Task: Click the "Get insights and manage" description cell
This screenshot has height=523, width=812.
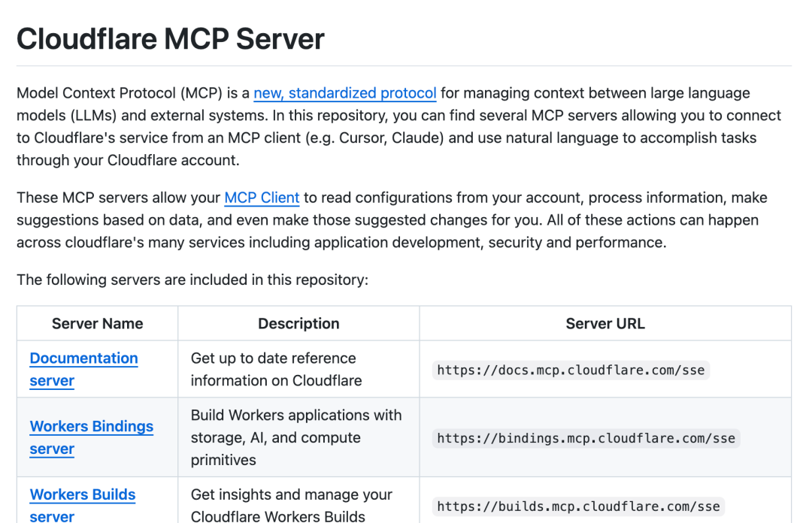Action: tap(292, 505)
